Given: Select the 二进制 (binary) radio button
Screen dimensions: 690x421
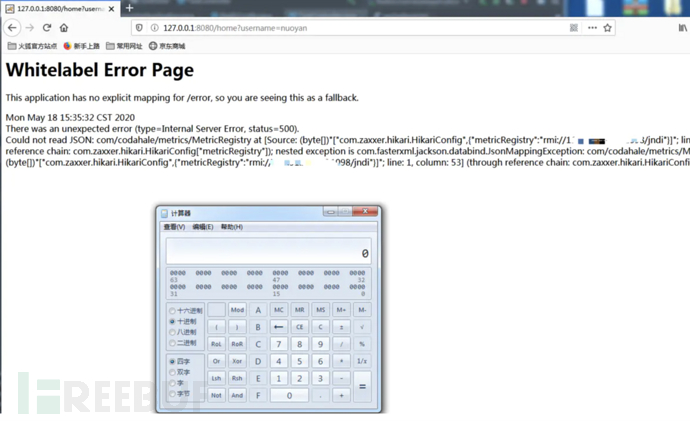Looking at the screenshot, I should coord(172,342).
